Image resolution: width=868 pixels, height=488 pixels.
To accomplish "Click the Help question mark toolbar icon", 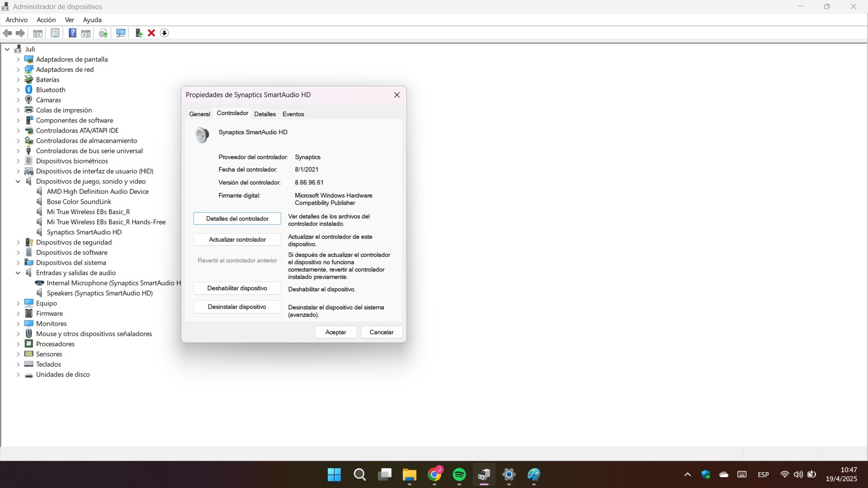I will point(72,33).
